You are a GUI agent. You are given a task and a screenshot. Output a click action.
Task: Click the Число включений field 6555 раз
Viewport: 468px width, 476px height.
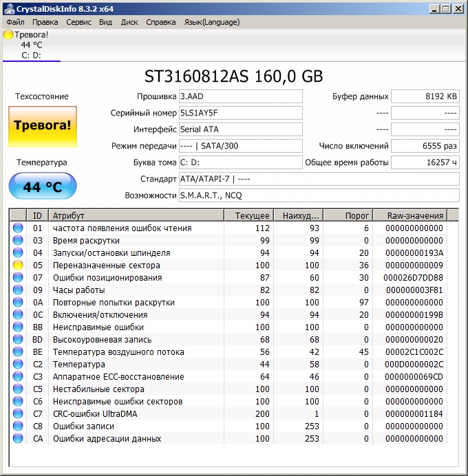(425, 146)
